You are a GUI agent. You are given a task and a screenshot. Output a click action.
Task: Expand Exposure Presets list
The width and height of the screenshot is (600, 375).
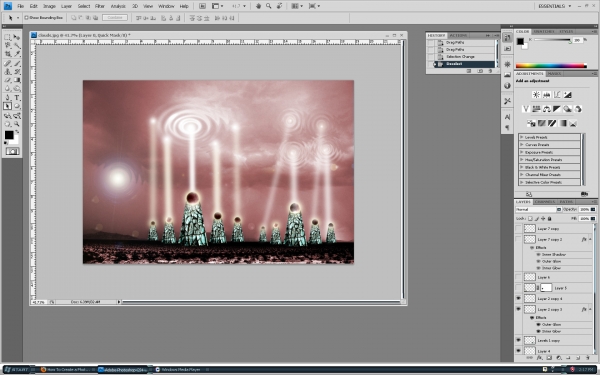click(522, 152)
